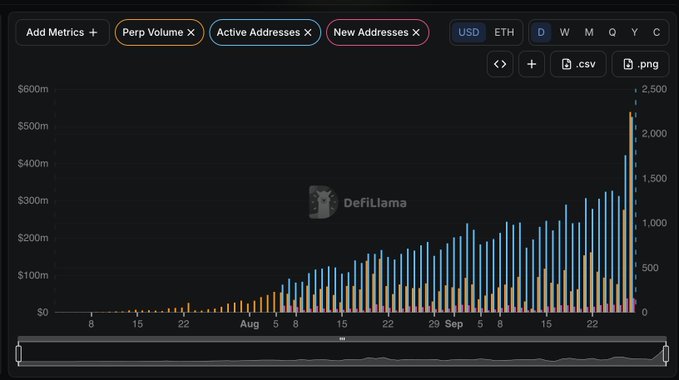
Task: Click left handle of range slider
Action: (x=19, y=354)
